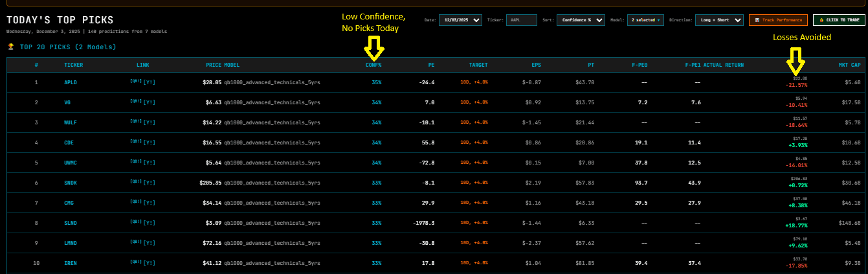The height and width of the screenshot is (274, 868).
Task: Select the UWMC ticker symbol
Action: tap(70, 163)
